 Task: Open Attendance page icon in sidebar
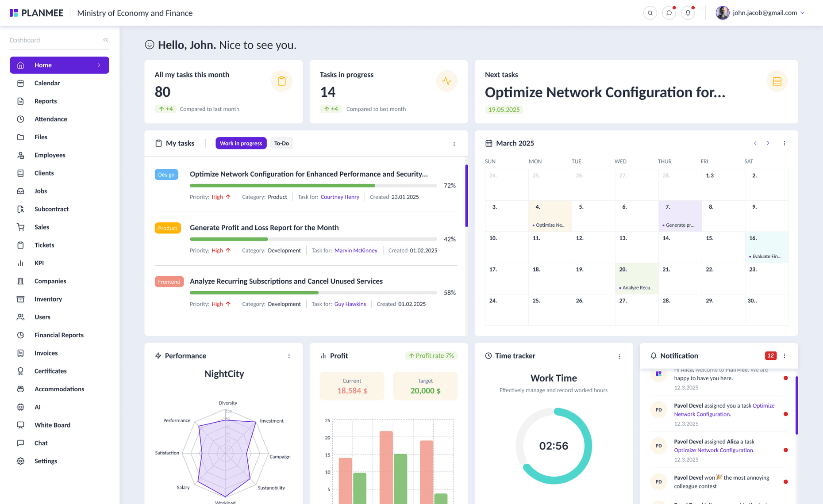click(20, 119)
